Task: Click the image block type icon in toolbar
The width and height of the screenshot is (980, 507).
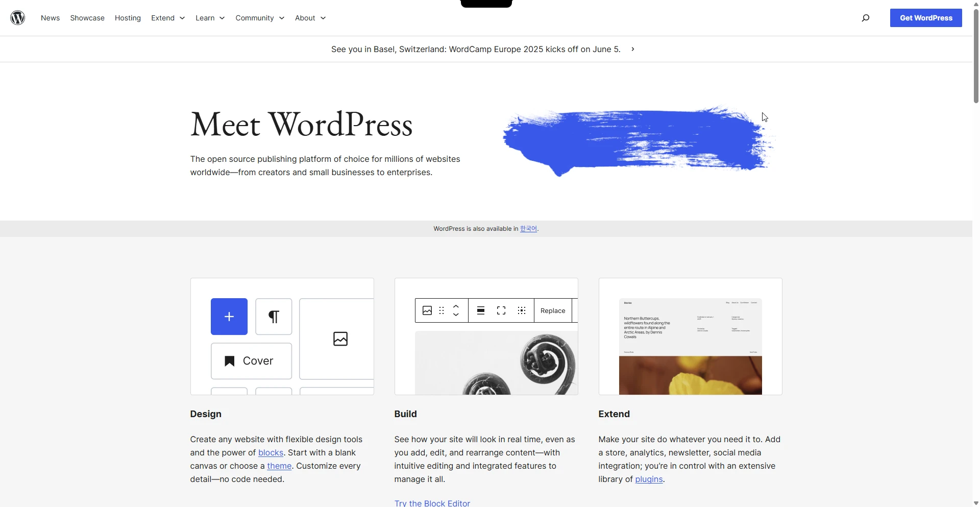Action: point(427,310)
